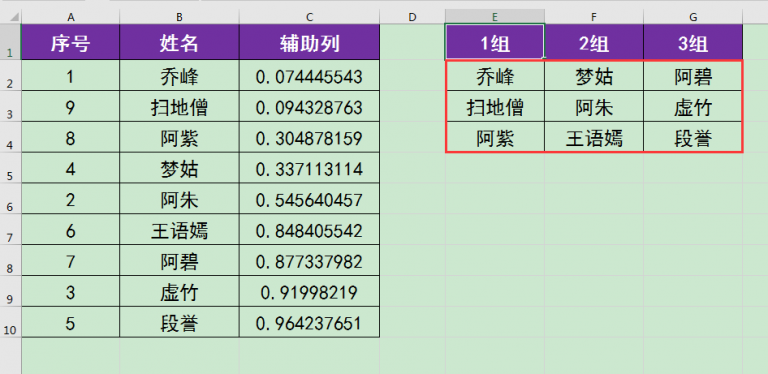Screen dimensions: 768x374
Task: Select column G header
Action: (693, 17)
